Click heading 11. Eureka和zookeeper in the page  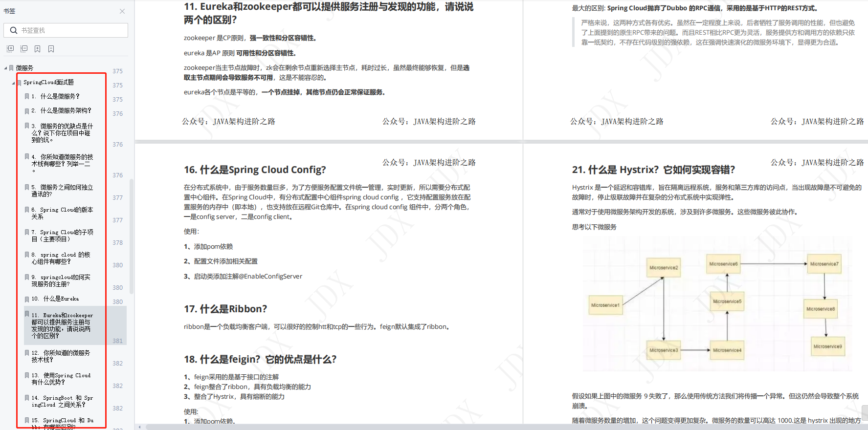[x=329, y=13]
